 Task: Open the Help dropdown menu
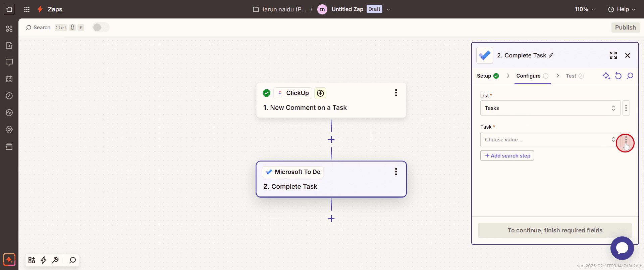tap(622, 9)
